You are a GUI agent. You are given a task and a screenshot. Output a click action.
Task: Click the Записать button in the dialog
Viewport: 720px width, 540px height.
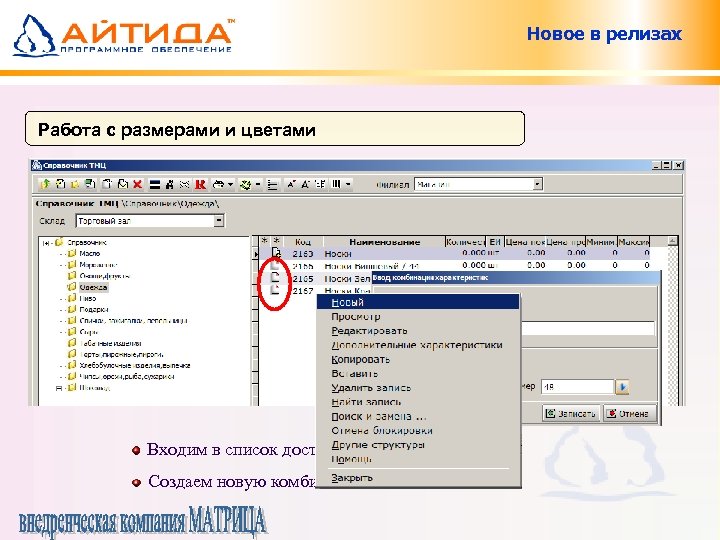[x=571, y=413]
